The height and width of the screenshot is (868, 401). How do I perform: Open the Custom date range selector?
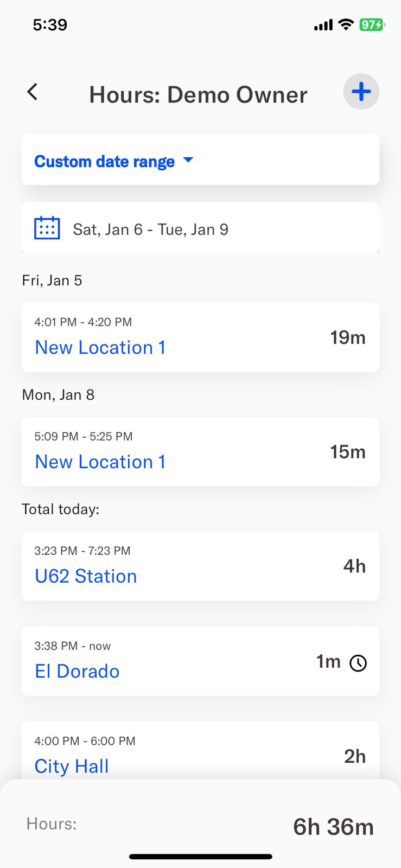click(105, 161)
